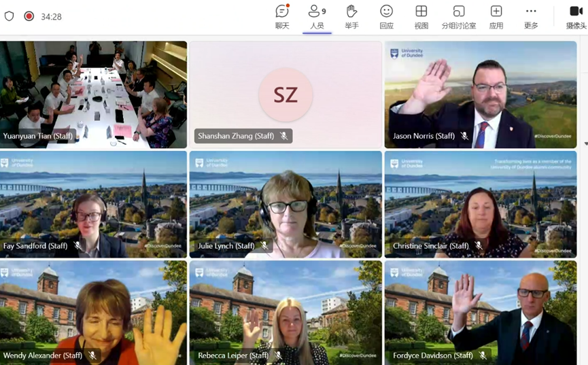Expand the more (更多) options menu
The height and width of the screenshot is (365, 588).
click(x=531, y=16)
